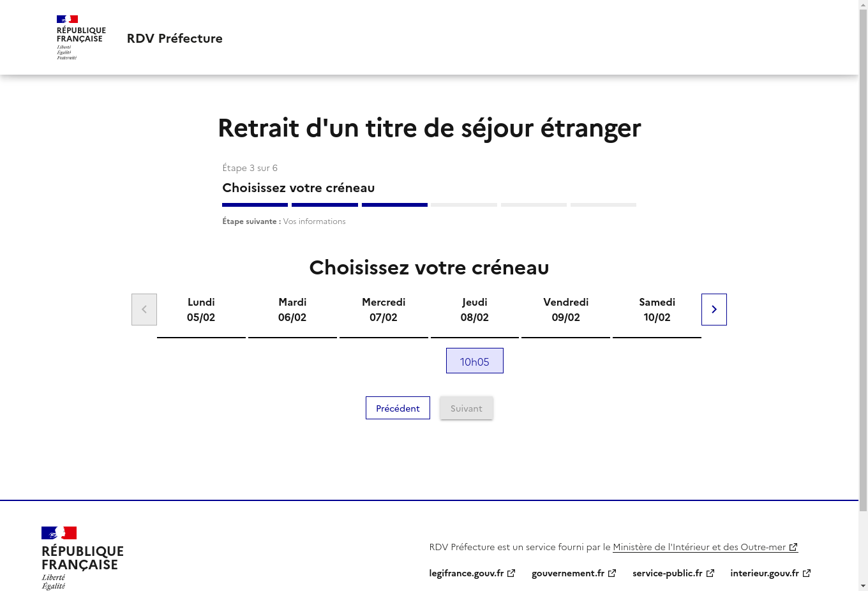
Task: Click the Précédent button
Action: coord(398,408)
